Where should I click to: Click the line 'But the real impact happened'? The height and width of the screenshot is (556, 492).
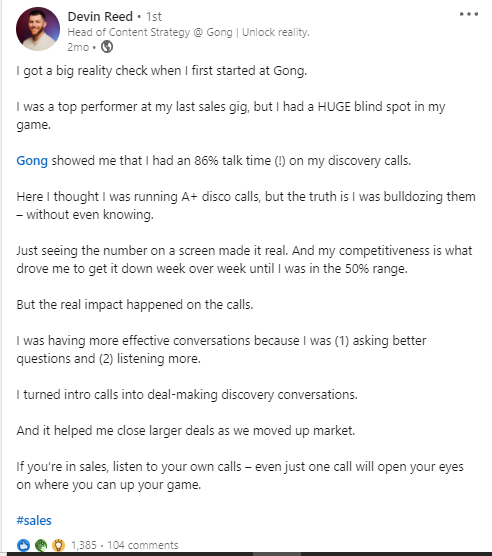point(135,305)
